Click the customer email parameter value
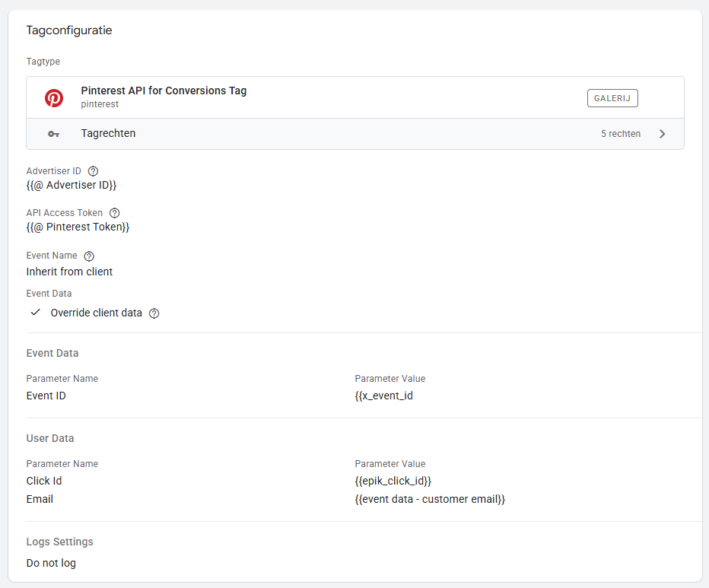 430,499
